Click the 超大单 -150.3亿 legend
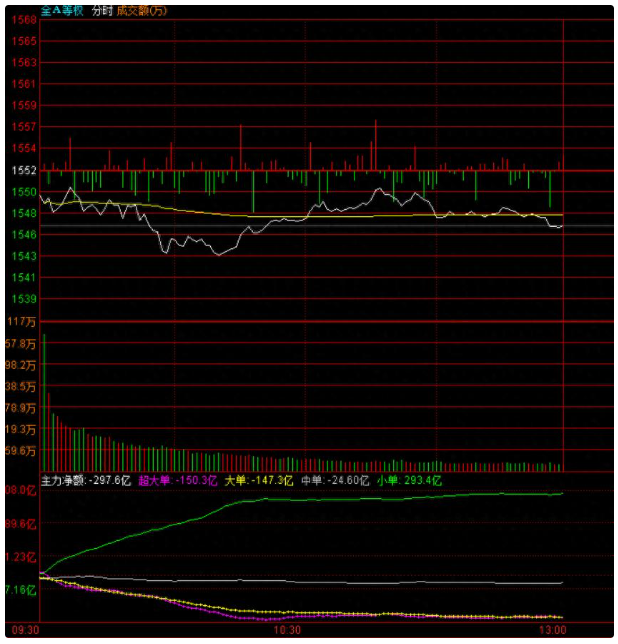618x644 pixels. pos(177,480)
